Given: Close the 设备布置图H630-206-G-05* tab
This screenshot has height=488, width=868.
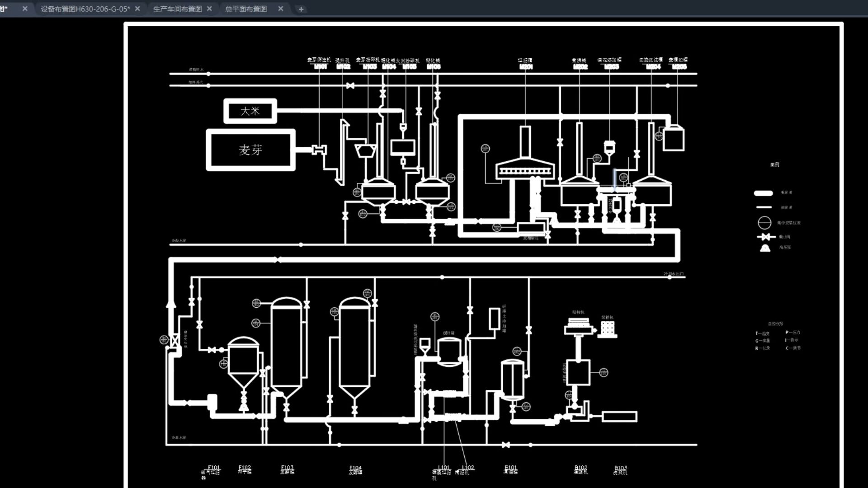Looking at the screenshot, I should [137, 9].
